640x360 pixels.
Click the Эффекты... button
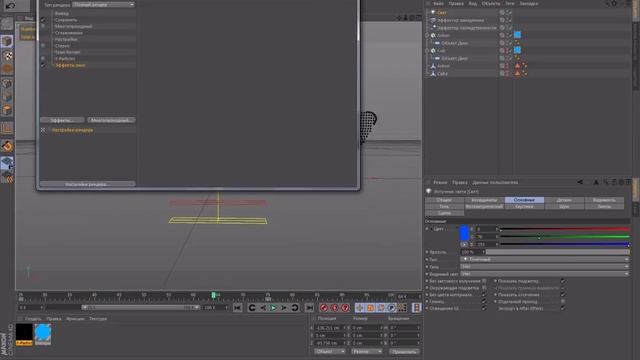coord(62,120)
